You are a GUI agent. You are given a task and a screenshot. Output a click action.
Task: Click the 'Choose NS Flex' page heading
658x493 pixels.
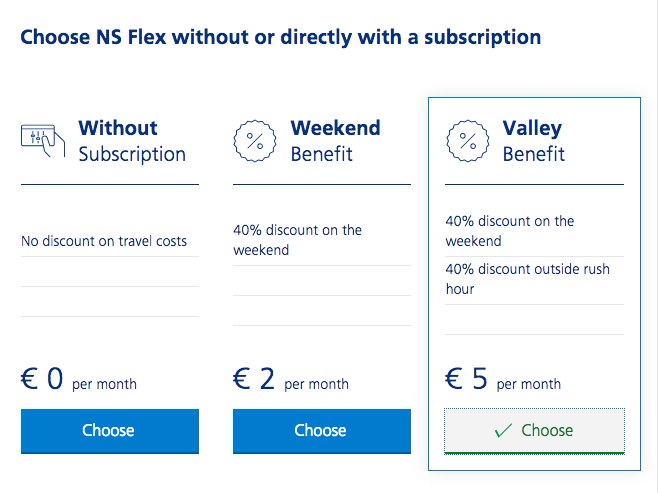[281, 37]
